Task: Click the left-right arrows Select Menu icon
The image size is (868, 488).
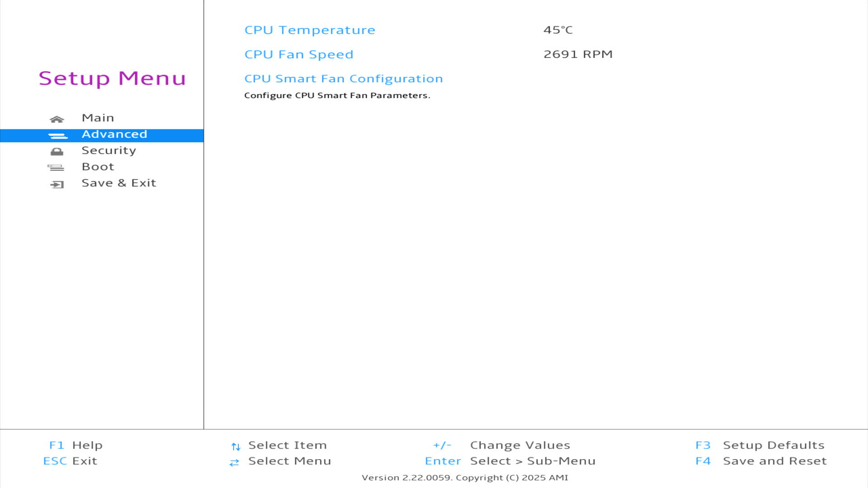Action: [x=234, y=462]
